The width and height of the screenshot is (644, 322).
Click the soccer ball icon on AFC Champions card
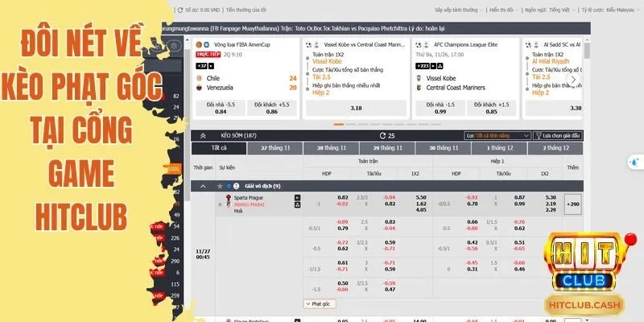coord(419,44)
